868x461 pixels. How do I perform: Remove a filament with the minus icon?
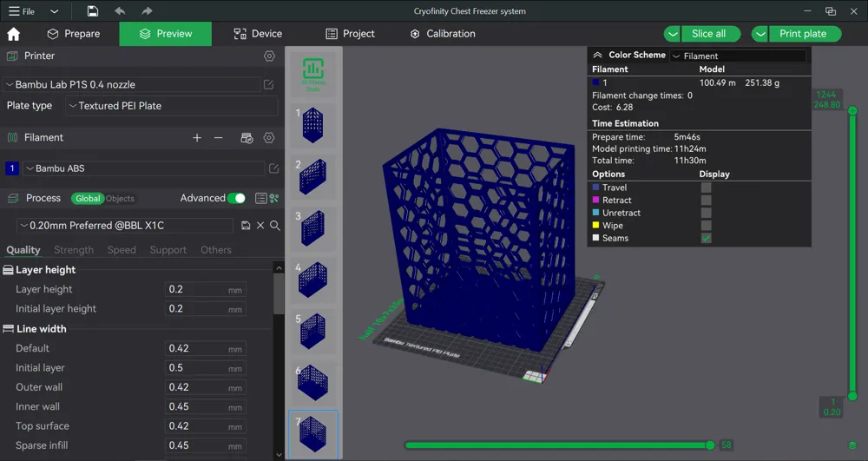pyautogui.click(x=218, y=138)
